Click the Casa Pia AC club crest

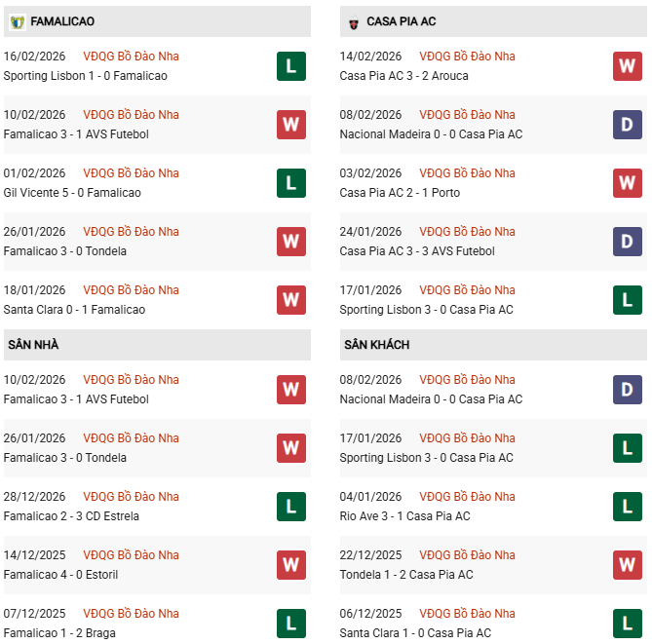353,21
